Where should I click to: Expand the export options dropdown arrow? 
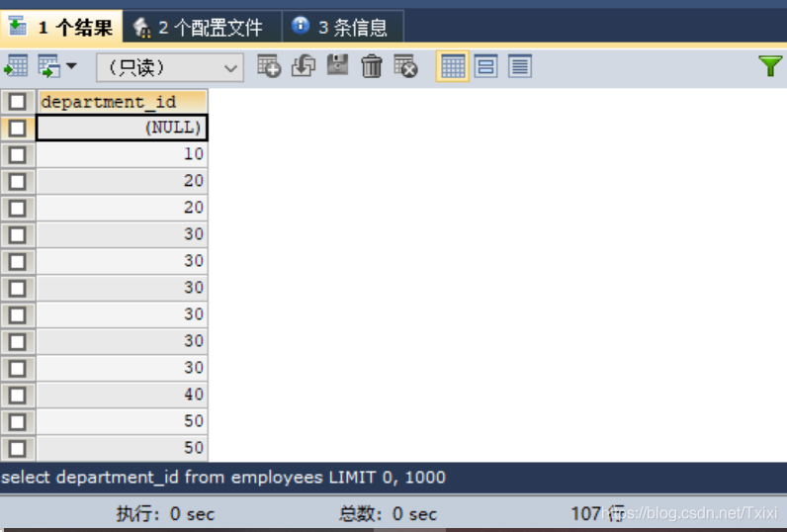click(71, 65)
